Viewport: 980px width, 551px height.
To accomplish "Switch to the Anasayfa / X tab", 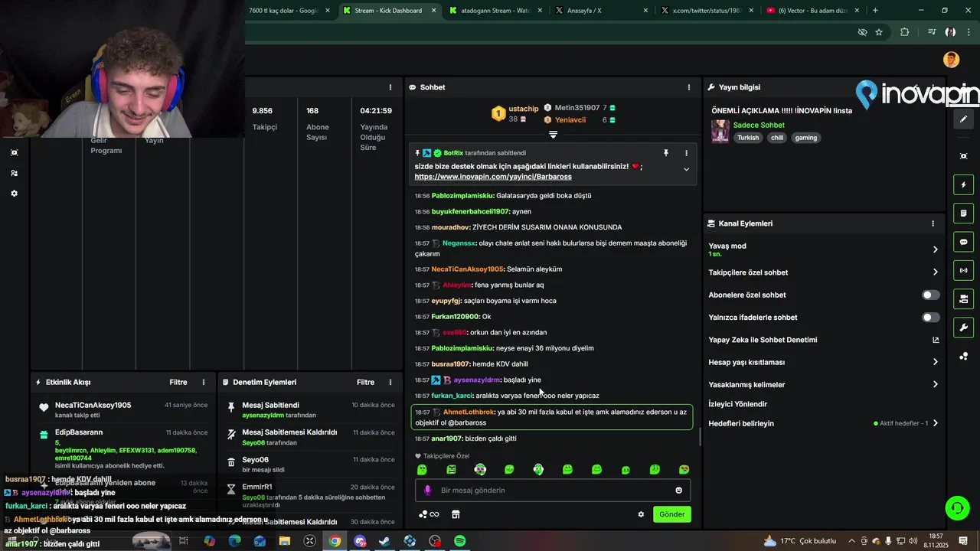I will point(602,11).
